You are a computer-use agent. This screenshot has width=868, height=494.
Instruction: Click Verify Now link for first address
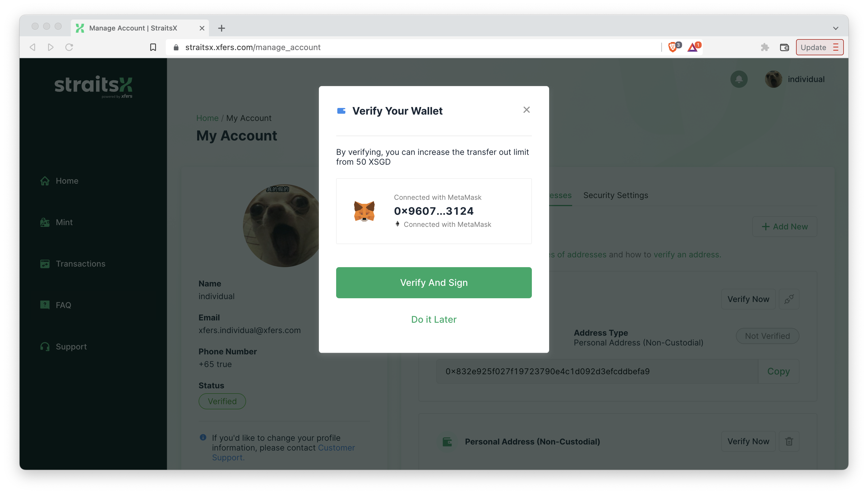coord(748,299)
